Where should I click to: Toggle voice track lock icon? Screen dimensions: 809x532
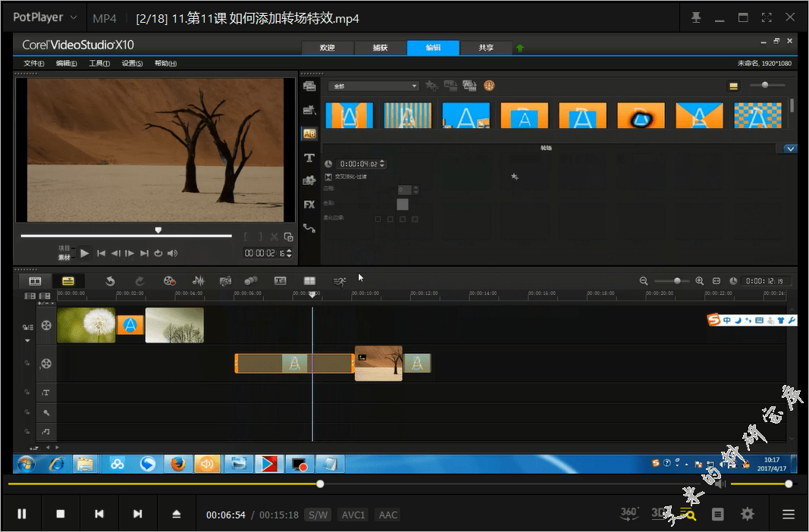pos(27,412)
